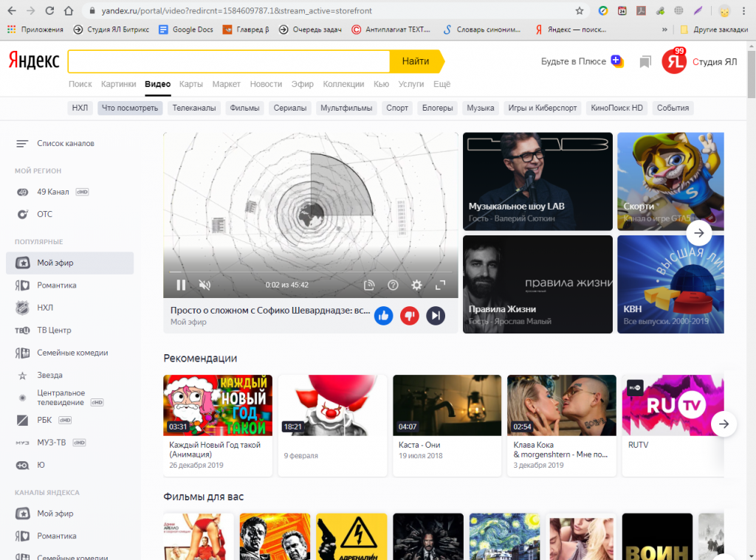Open Ю channel in sidebar
The height and width of the screenshot is (560, 756).
coord(70,465)
